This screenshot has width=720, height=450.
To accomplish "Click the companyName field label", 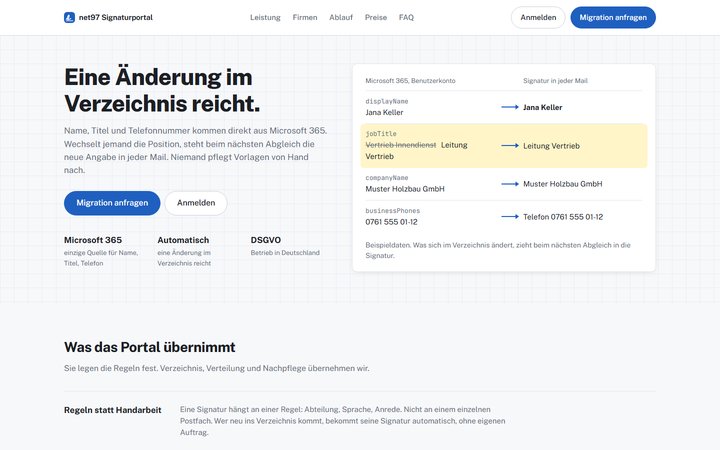I will [x=387, y=178].
